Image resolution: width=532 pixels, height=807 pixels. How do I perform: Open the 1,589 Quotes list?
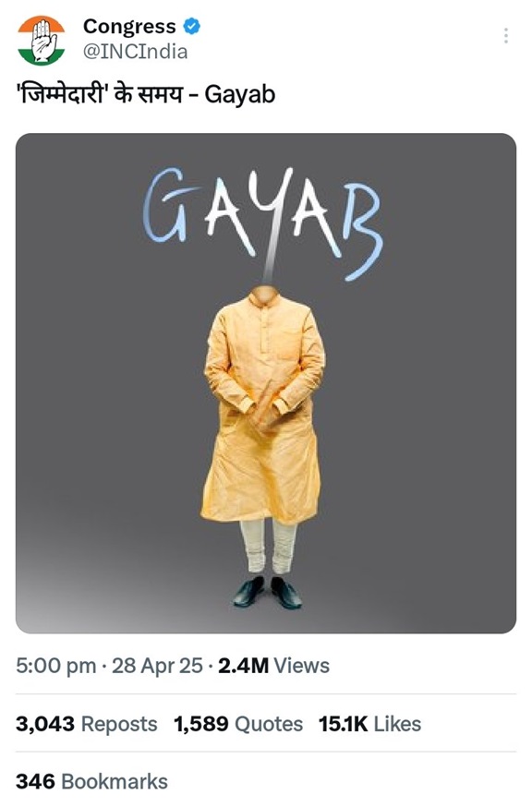pyautogui.click(x=238, y=724)
